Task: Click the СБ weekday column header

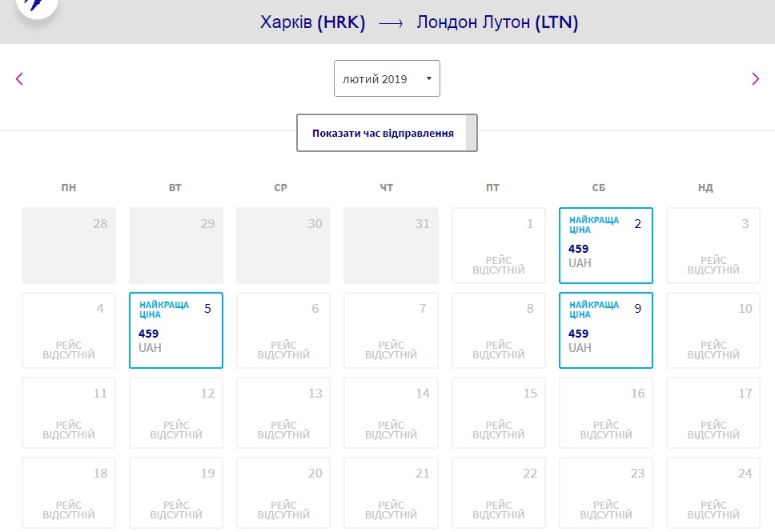Action: [599, 188]
